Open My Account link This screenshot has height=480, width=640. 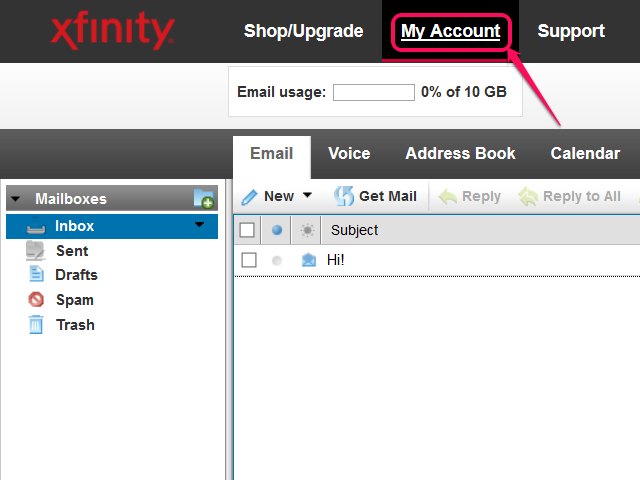(x=450, y=31)
